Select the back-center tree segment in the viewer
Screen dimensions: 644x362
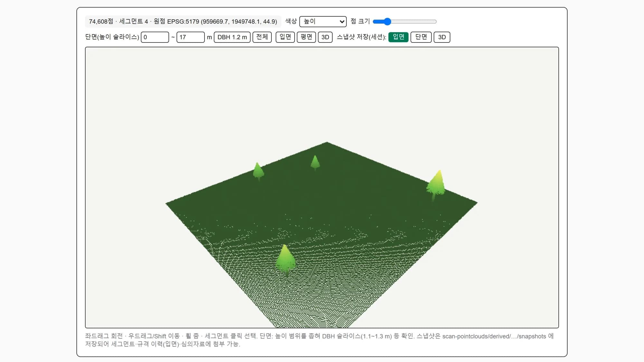(x=315, y=162)
